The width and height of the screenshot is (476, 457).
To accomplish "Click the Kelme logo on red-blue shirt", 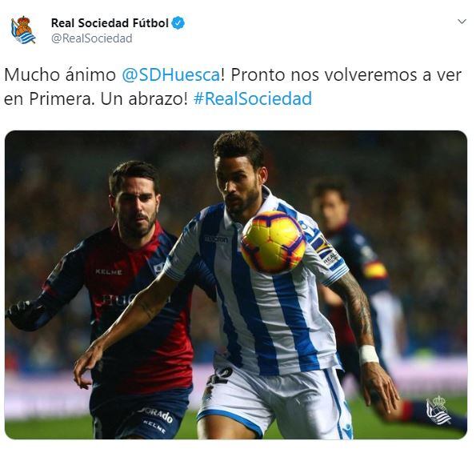I will point(109,272).
